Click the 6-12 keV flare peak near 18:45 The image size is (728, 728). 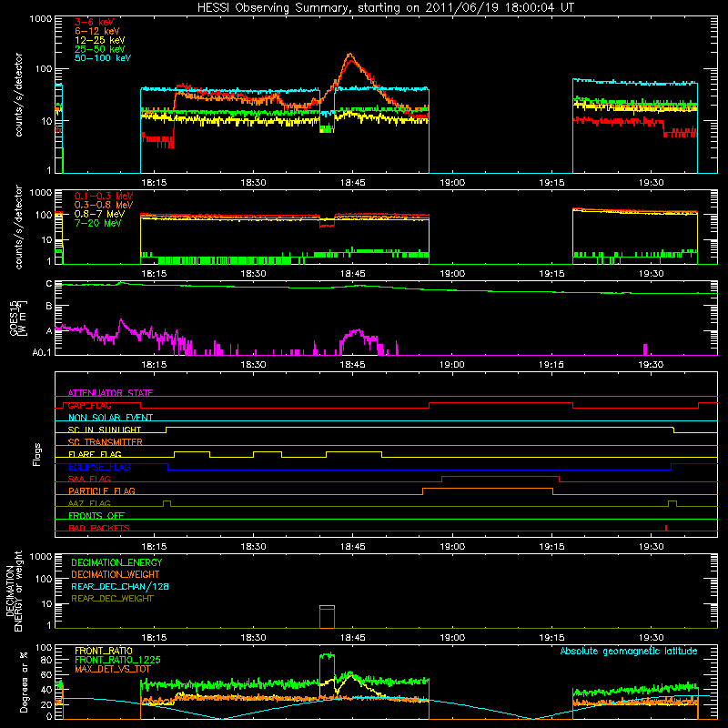point(349,56)
